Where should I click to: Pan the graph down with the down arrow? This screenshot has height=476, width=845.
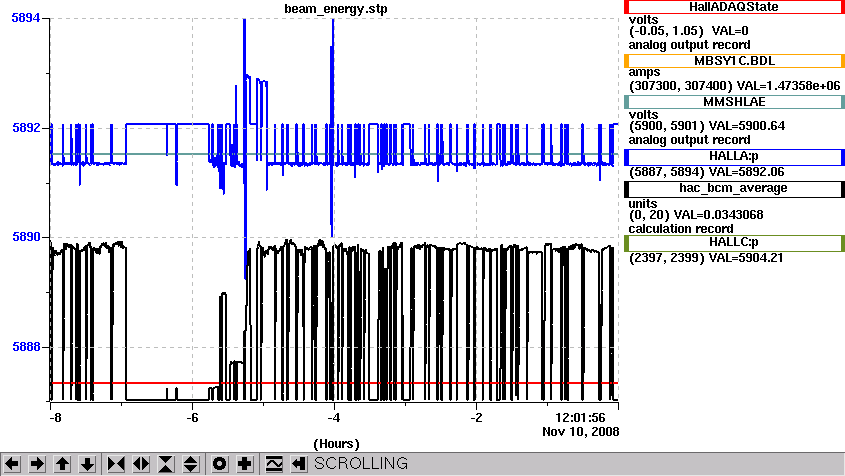[88, 464]
